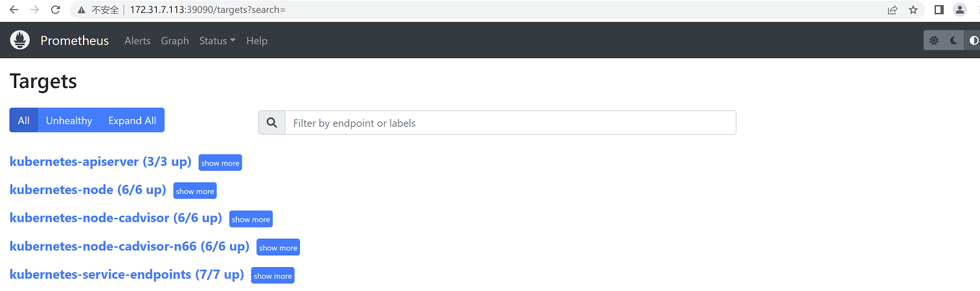Open the Alerts page
The image size is (980, 291).
[x=137, y=41]
